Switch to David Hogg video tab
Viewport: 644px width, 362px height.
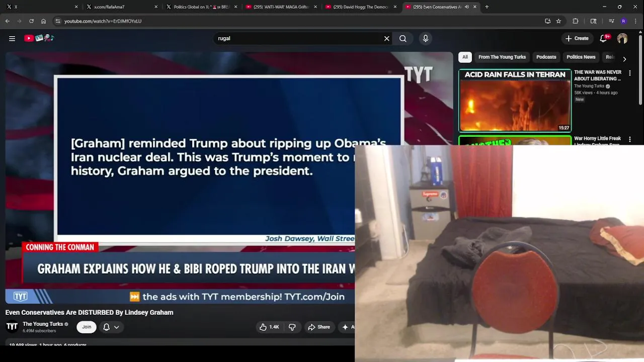pos(360,7)
